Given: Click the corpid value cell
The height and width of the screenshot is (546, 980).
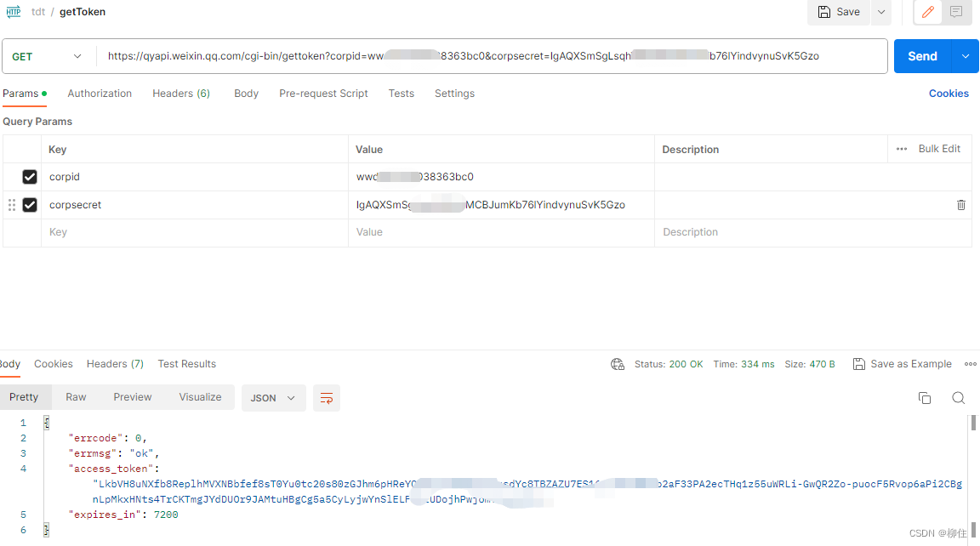Looking at the screenshot, I should 501,177.
